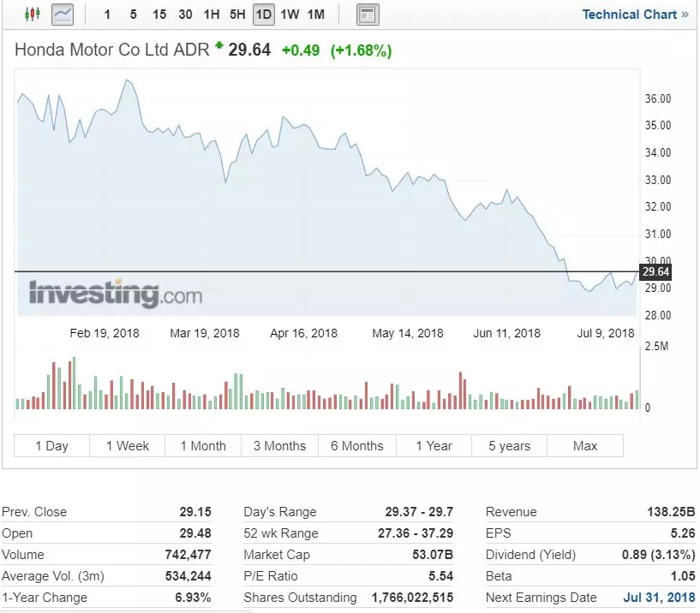This screenshot has height=613, width=700.
Task: Select the area line chart icon
Action: click(63, 15)
